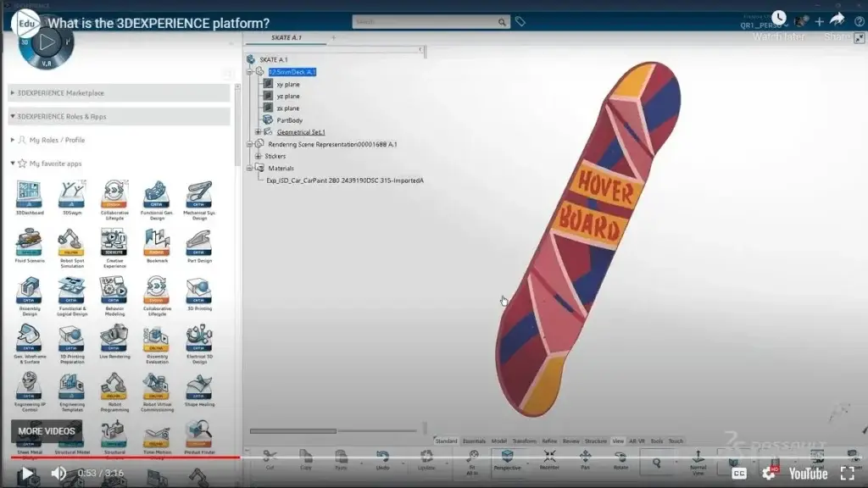Click the Fit All In icon
Screen dimensions: 868x488
pyautogui.click(x=471, y=458)
